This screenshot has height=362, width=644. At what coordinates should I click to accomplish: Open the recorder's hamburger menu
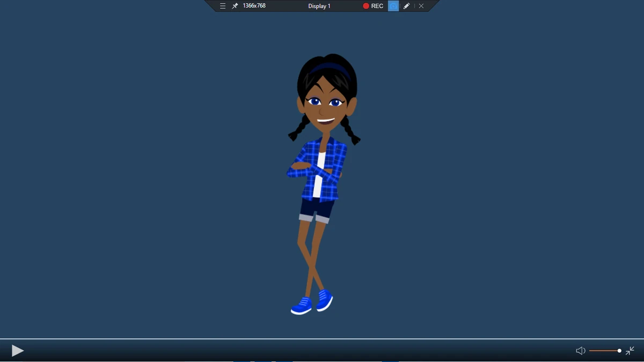pyautogui.click(x=222, y=6)
